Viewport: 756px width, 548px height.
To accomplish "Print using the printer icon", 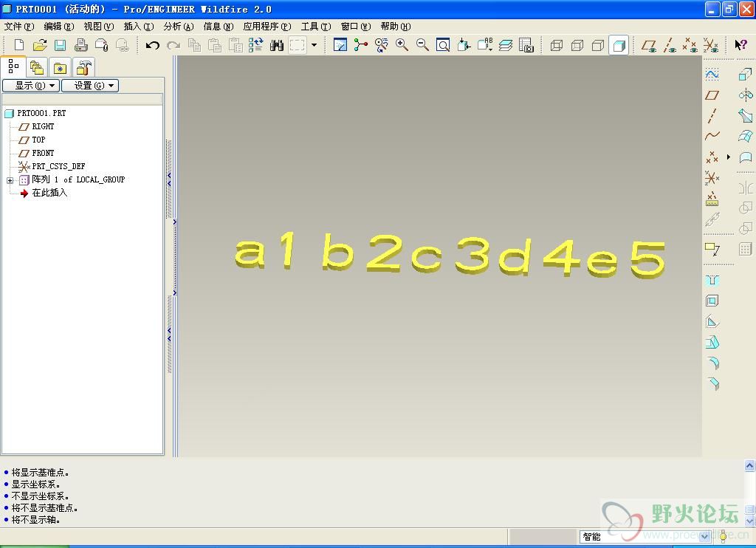I will coord(81,45).
